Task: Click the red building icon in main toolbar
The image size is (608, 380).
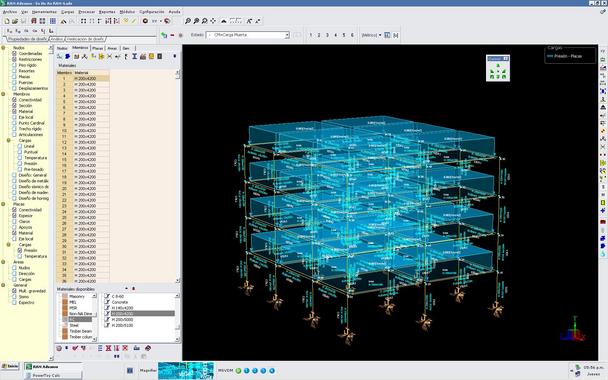Action: coord(34,21)
